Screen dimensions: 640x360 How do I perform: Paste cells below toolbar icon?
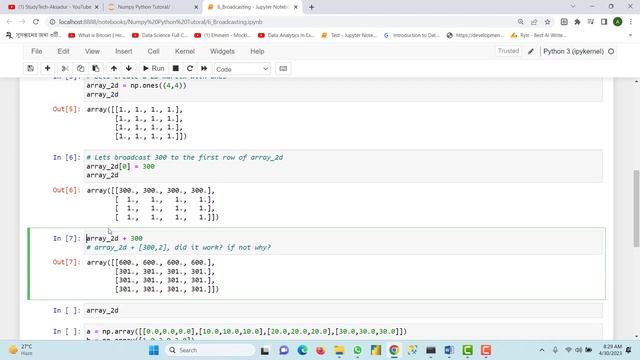(96, 69)
